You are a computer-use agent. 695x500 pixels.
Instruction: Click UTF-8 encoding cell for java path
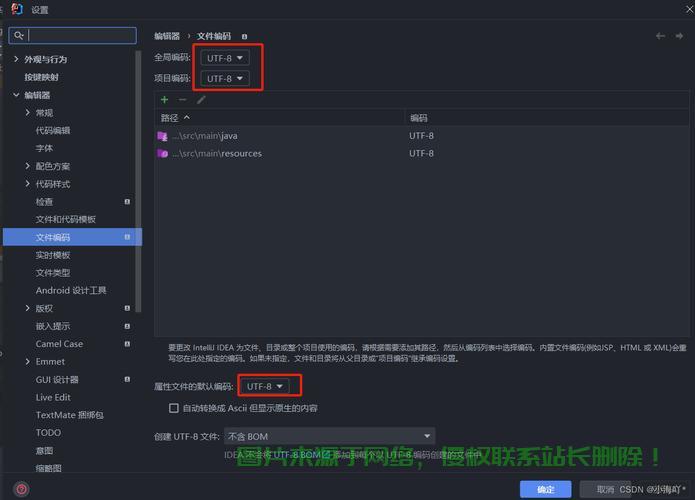pos(422,136)
